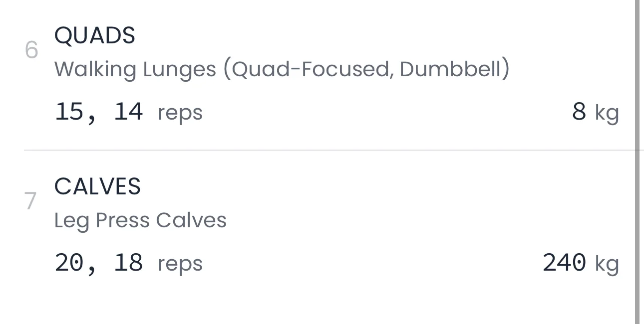Select the 240 weight value
Image resolution: width=644 pixels, height=324 pixels.
click(x=564, y=263)
